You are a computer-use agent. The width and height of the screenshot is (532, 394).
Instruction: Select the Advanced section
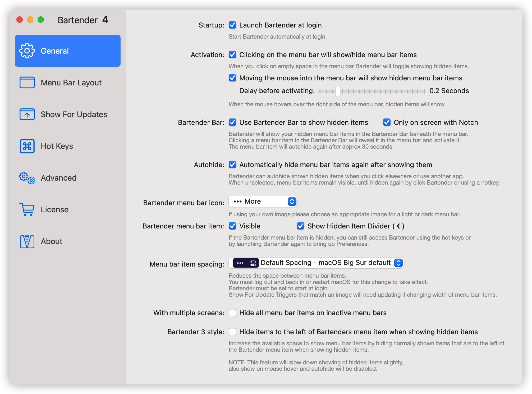pyautogui.click(x=68, y=178)
